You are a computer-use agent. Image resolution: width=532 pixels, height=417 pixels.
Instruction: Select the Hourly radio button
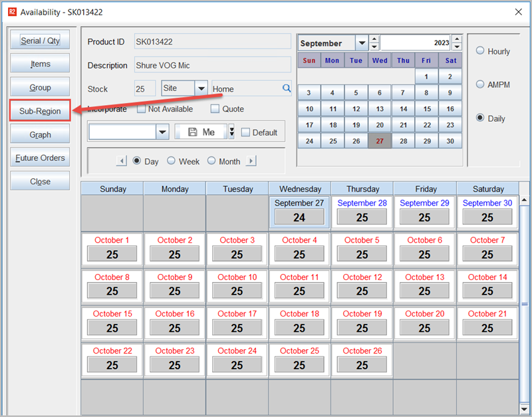coord(480,51)
